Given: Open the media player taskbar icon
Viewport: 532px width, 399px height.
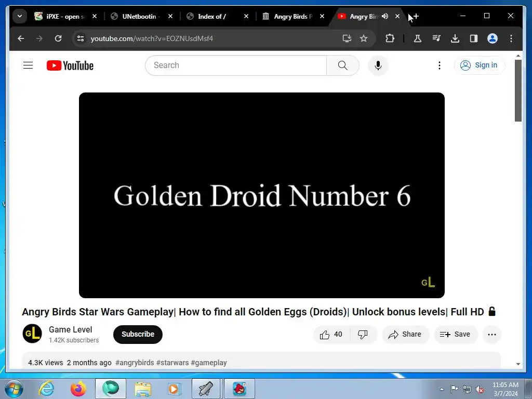Looking at the screenshot, I should coord(174,389).
